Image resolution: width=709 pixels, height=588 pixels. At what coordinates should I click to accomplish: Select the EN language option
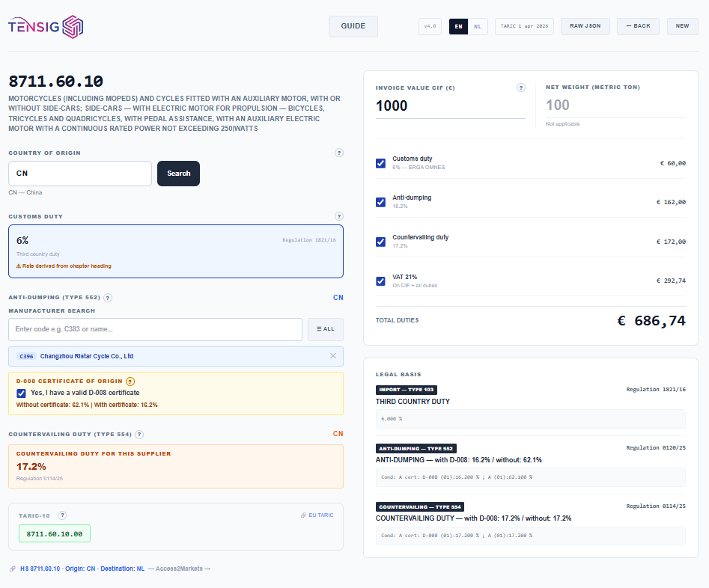tap(458, 26)
